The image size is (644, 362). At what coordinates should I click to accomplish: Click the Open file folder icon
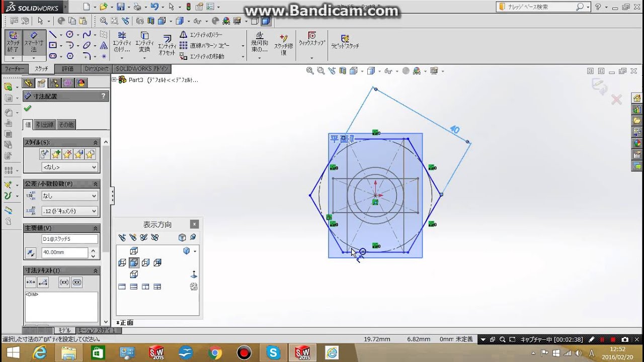pyautogui.click(x=103, y=7)
